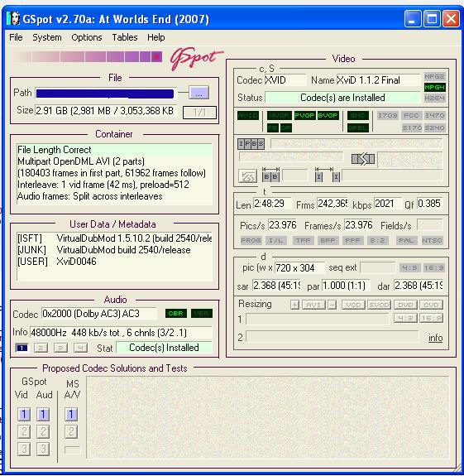
Task: Click the [ISFT] VirtualDubMod metadata row
Action: [115, 238]
